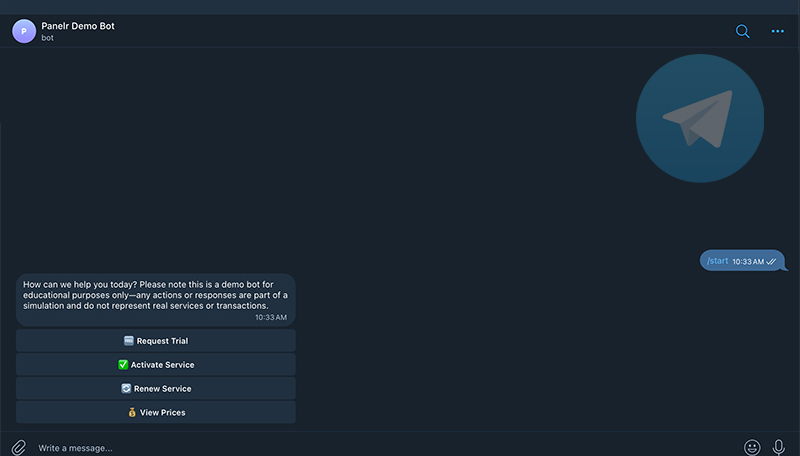Tap the Renew Service button
The image size is (800, 456).
point(156,389)
